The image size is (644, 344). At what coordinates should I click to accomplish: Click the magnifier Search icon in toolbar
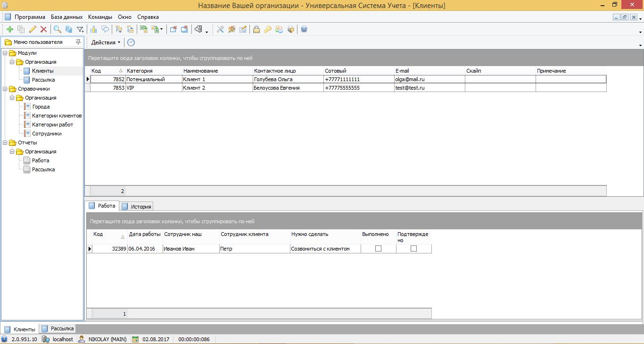coord(58,29)
